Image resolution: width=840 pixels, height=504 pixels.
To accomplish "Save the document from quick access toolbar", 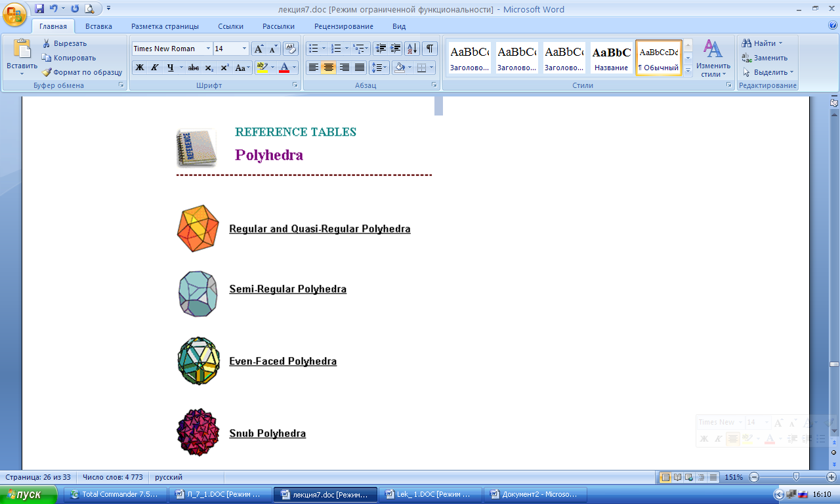I will [39, 9].
